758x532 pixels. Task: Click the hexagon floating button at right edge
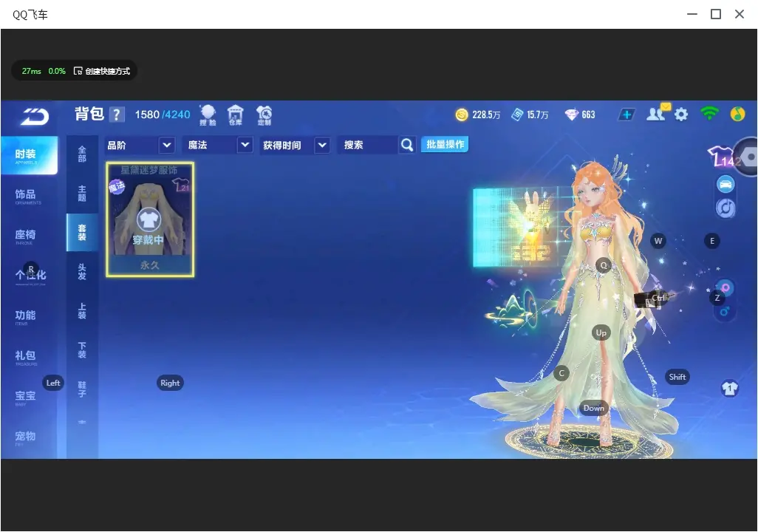click(746, 157)
